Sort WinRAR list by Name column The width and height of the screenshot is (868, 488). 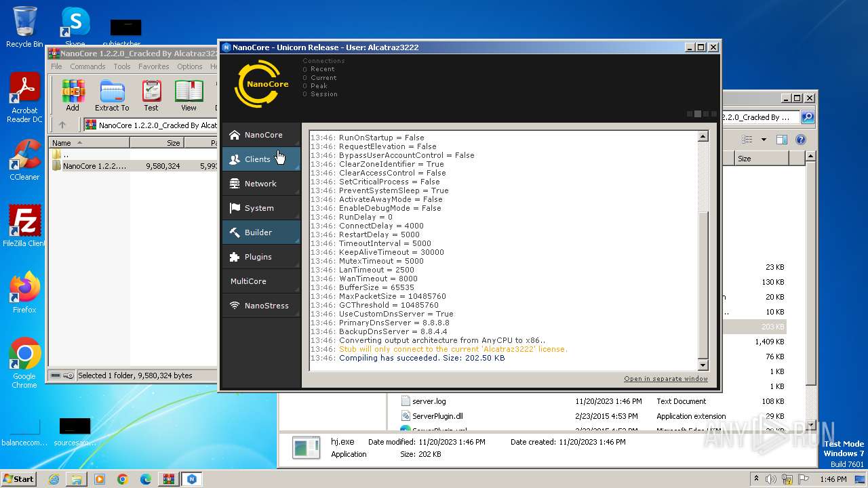coord(89,143)
